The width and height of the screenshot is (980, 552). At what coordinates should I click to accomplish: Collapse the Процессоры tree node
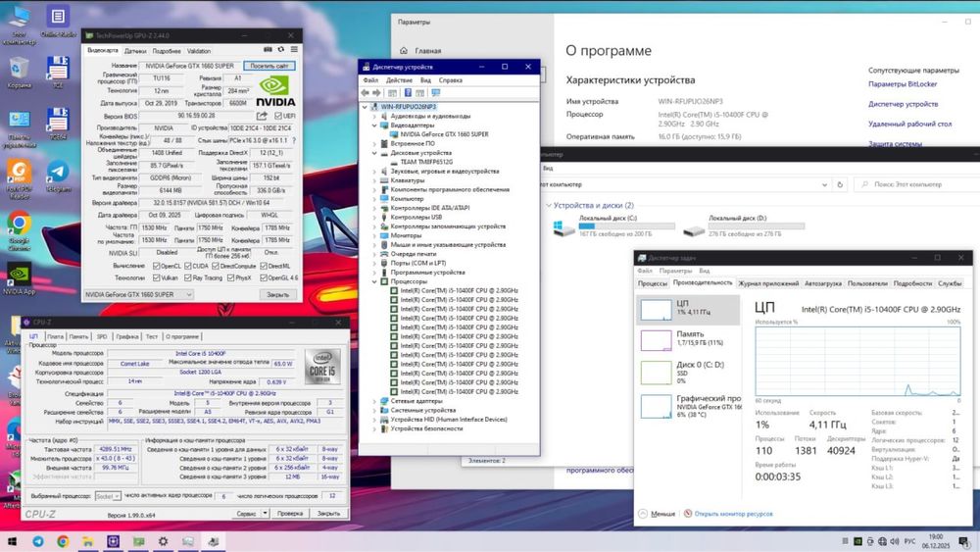click(374, 280)
